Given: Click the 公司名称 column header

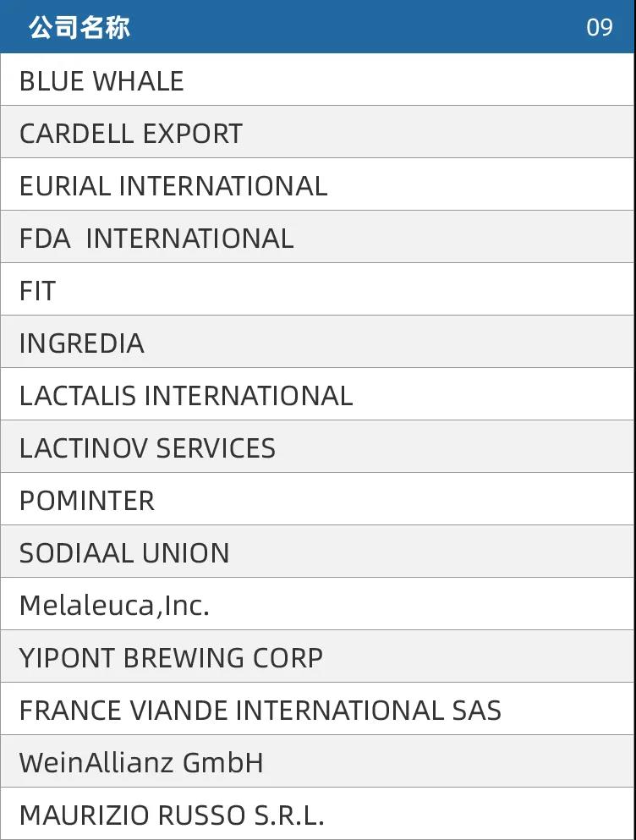Looking at the screenshot, I should (x=79, y=27).
